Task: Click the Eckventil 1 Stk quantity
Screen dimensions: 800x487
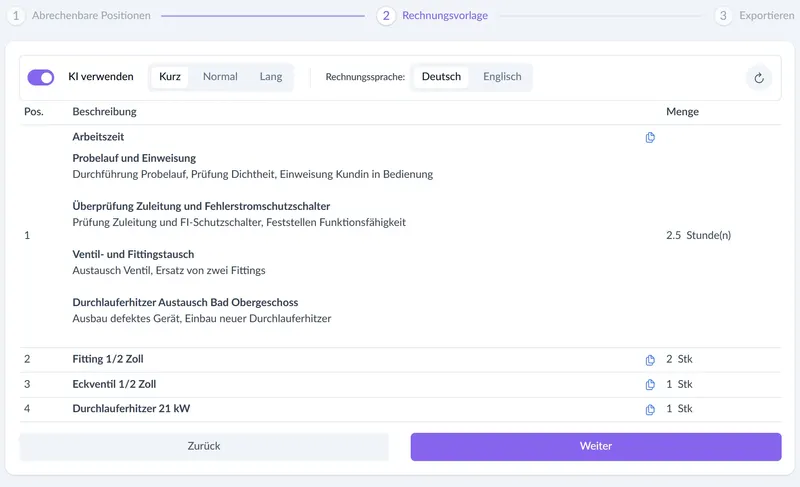Action: tap(679, 384)
